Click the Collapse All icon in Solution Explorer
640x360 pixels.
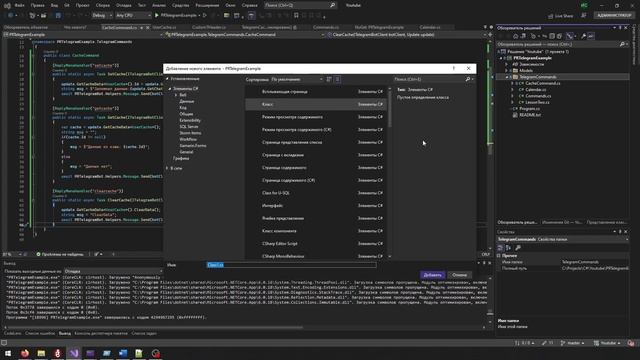552,36
